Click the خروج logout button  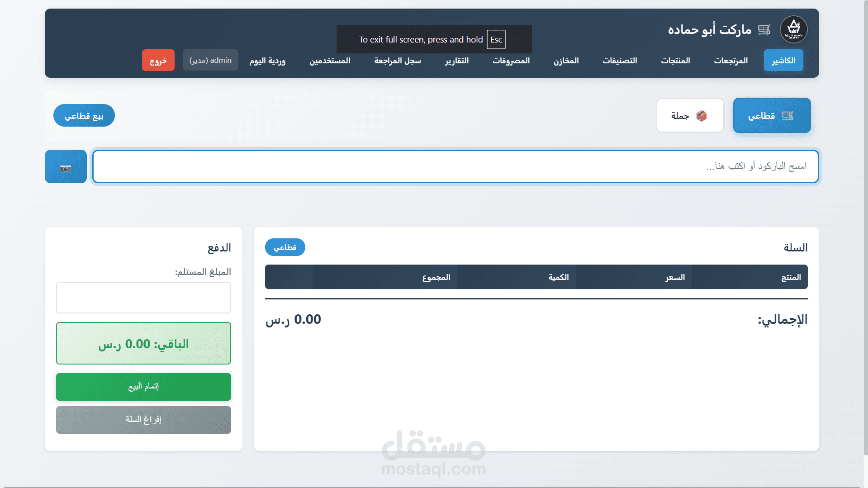coord(158,59)
